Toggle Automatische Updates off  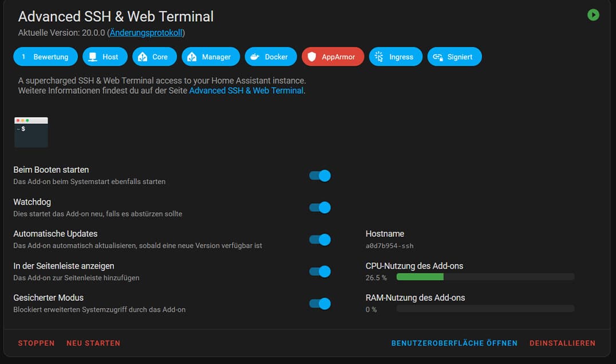[320, 240]
